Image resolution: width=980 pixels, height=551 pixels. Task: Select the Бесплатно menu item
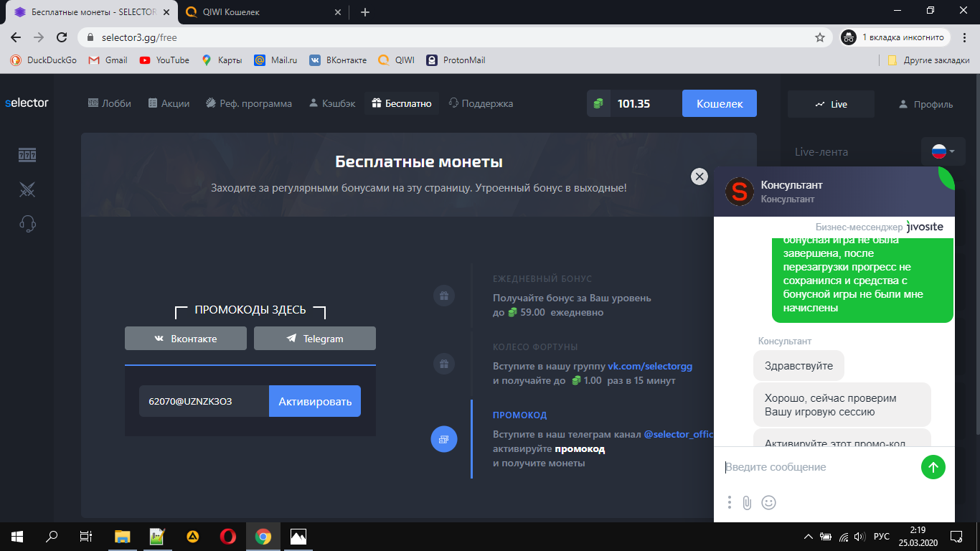pos(402,103)
